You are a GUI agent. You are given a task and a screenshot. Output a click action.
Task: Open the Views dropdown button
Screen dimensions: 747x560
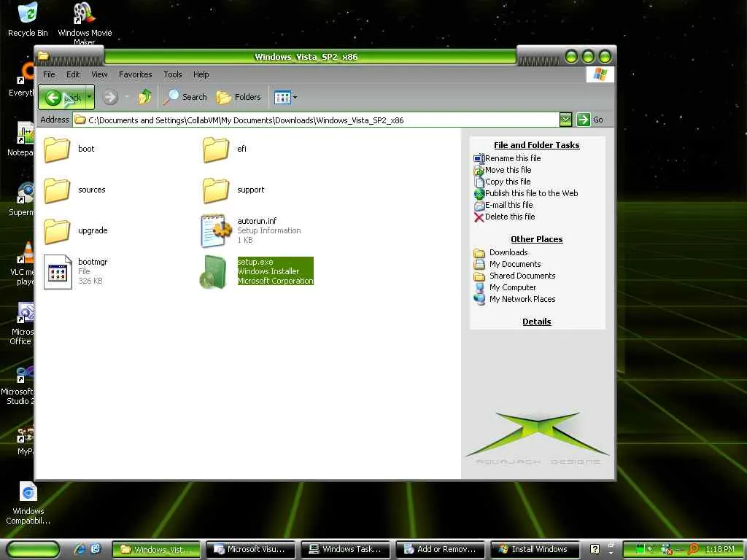[x=285, y=97]
